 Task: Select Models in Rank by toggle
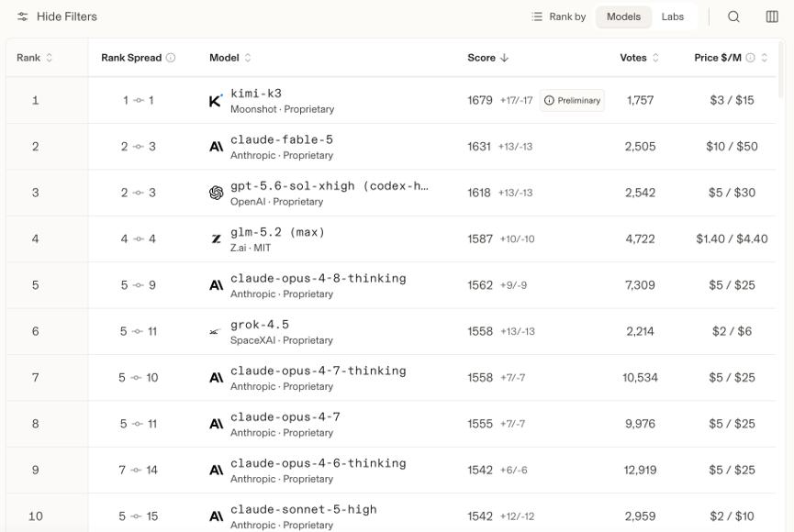click(x=623, y=17)
